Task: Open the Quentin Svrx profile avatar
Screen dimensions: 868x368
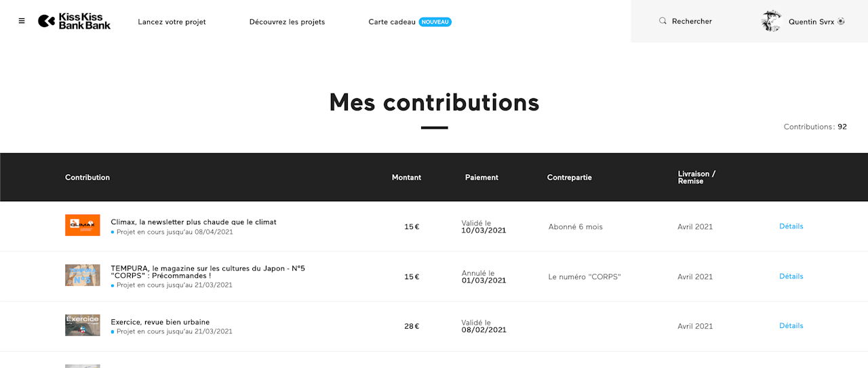Action: pos(772,21)
